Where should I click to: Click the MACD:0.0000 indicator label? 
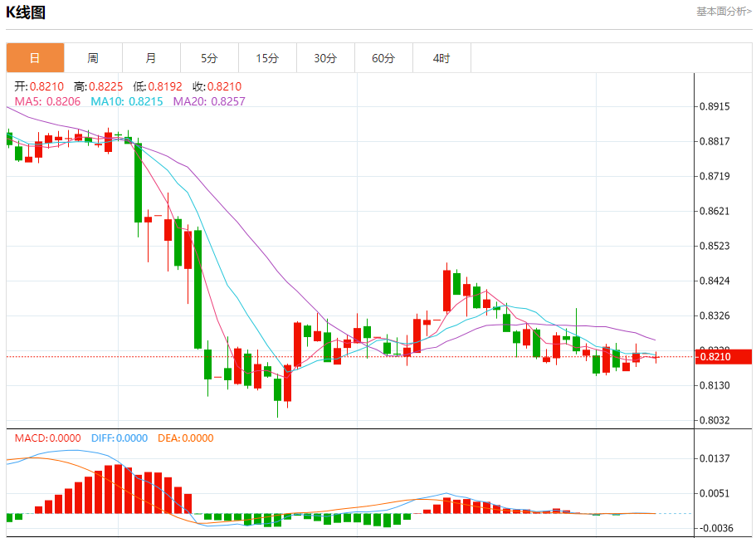[x=48, y=438]
